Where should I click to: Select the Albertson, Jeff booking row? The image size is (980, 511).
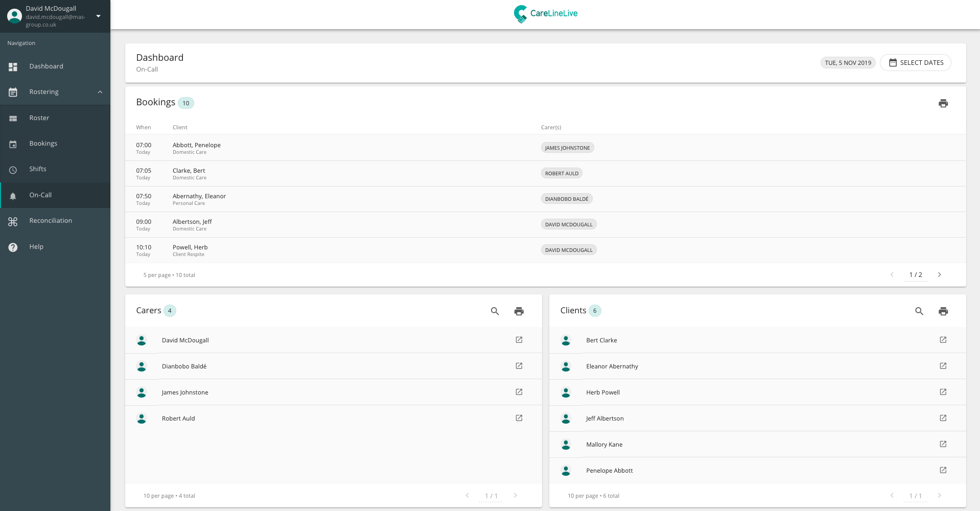(x=546, y=225)
